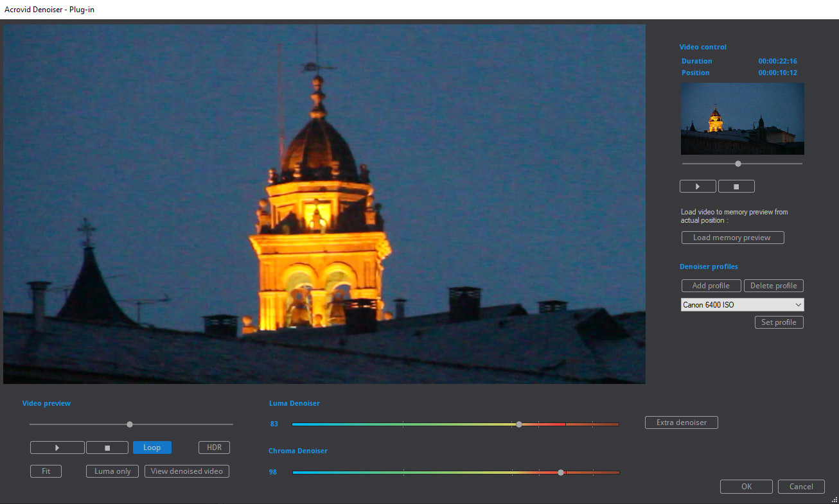The width and height of the screenshot is (839, 504).
Task: Click the Video preview position slider handle
Action: click(x=130, y=424)
